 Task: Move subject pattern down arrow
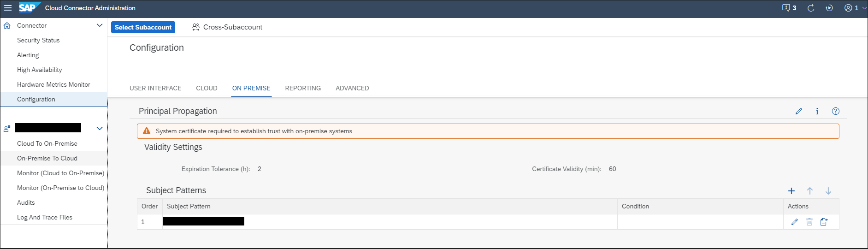[828, 191]
